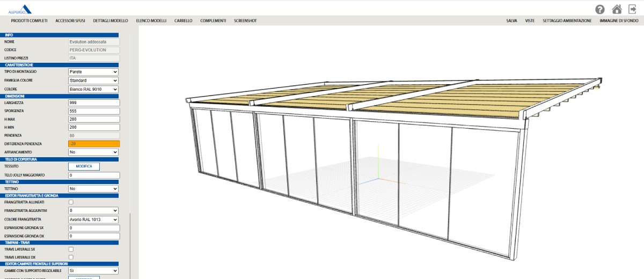
Task: Open the Complementi menu
Action: click(x=213, y=20)
